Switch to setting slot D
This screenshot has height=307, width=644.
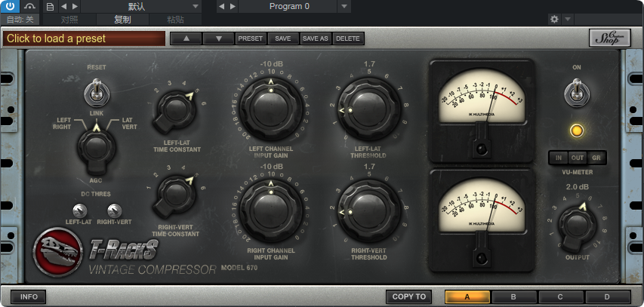tap(608, 296)
